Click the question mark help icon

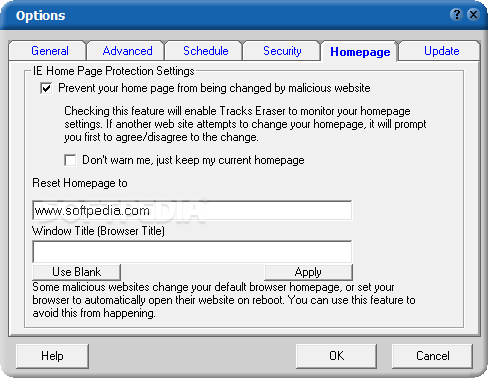(x=456, y=15)
